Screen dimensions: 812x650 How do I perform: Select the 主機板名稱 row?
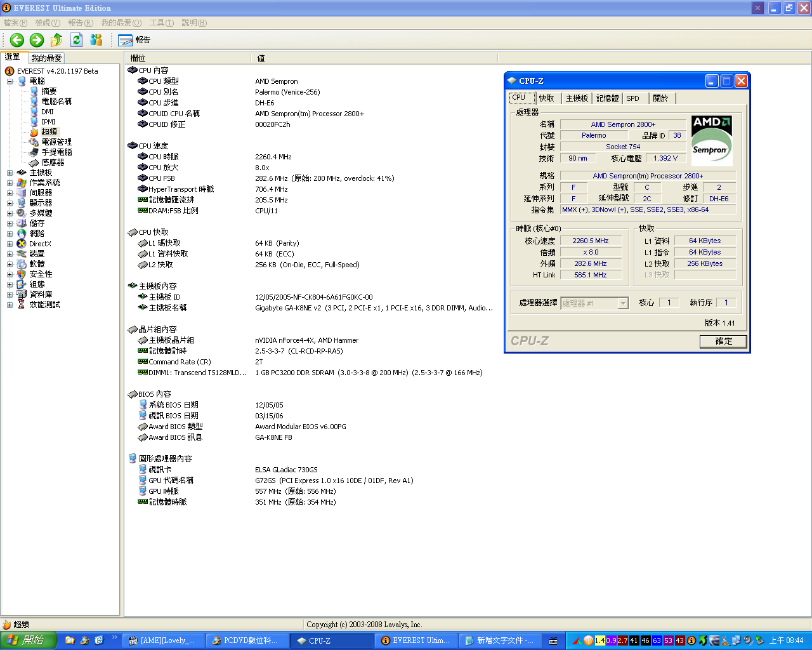pos(311,308)
